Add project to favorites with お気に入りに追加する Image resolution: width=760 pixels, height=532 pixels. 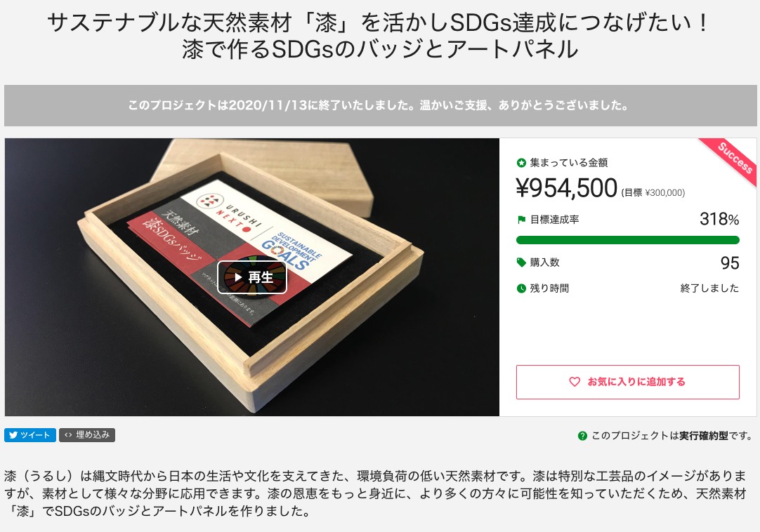[x=628, y=382]
